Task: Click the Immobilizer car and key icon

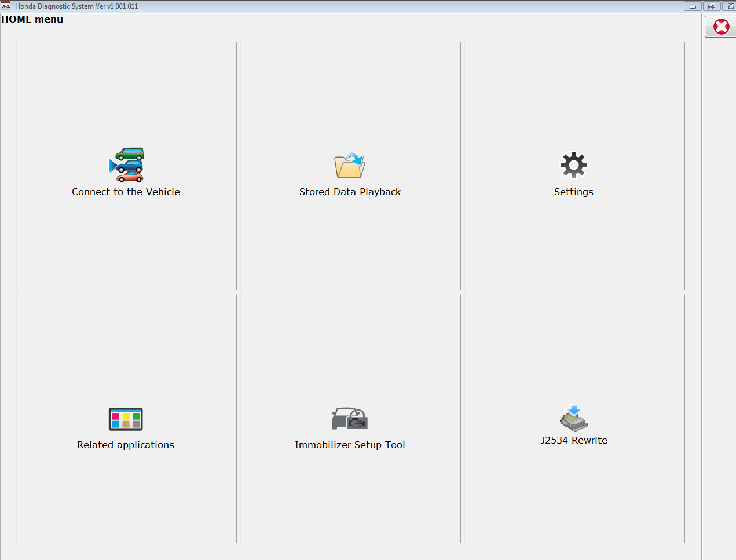Action: [x=350, y=418]
